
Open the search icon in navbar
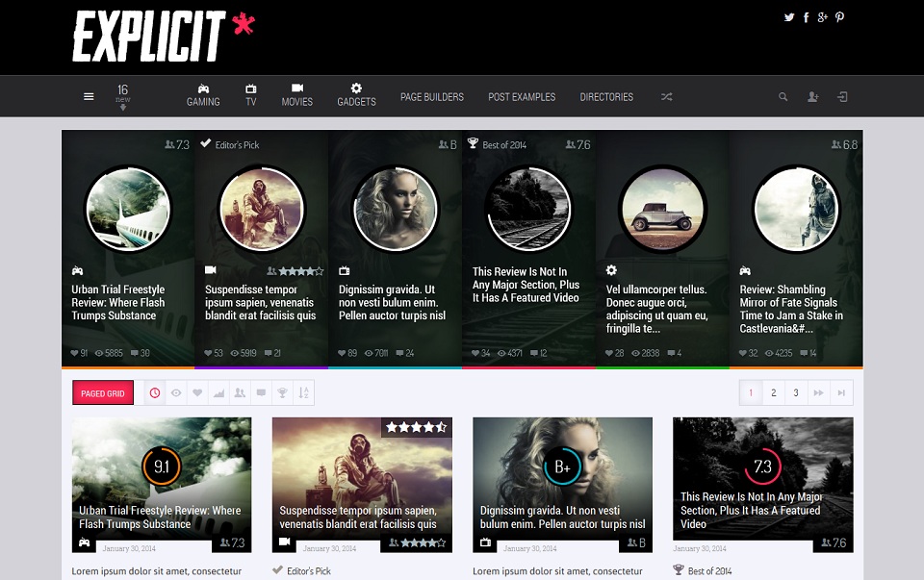tap(783, 96)
